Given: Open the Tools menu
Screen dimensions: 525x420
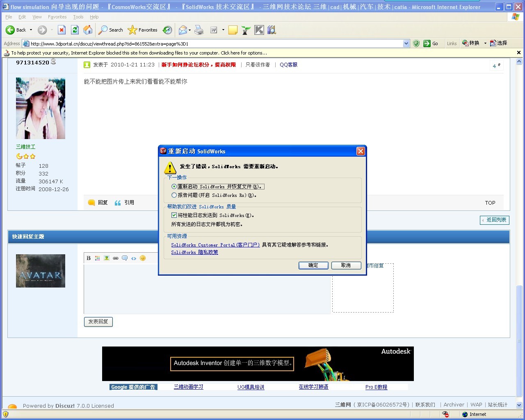Looking at the screenshot, I should (78, 17).
